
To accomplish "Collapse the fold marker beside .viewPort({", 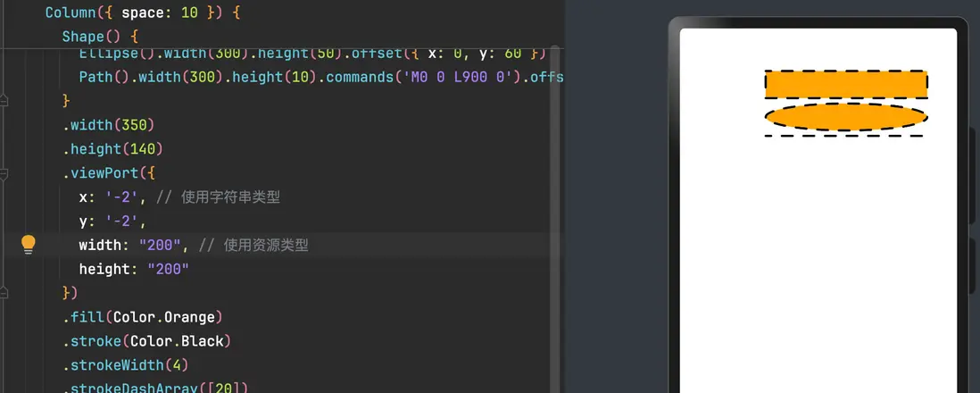I will coord(4,174).
